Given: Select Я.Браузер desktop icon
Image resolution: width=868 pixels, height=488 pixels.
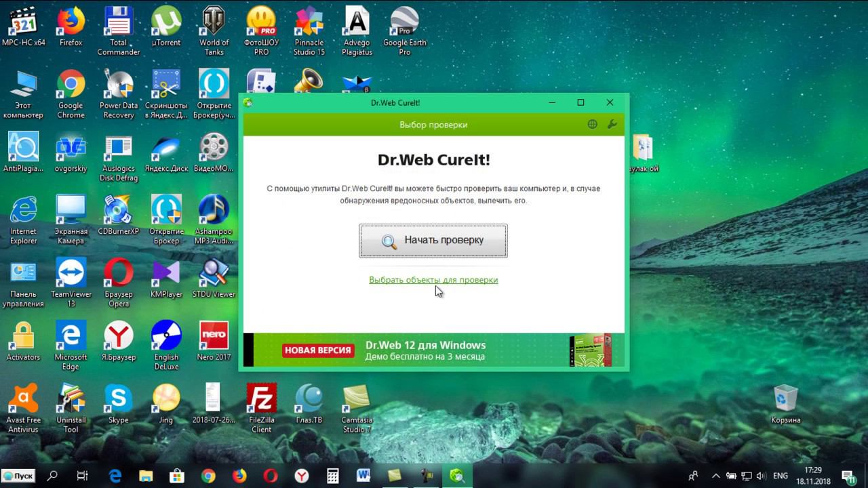Looking at the screenshot, I should click(x=119, y=342).
